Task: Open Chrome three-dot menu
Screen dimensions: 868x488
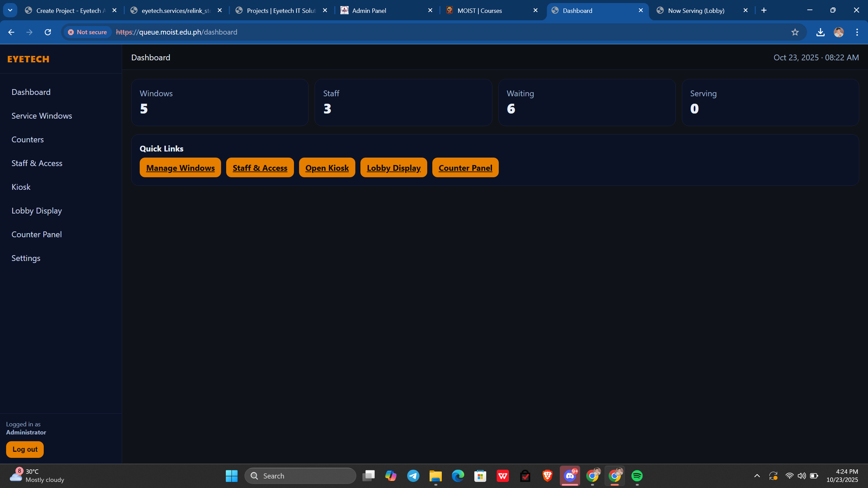Action: pyautogui.click(x=857, y=32)
